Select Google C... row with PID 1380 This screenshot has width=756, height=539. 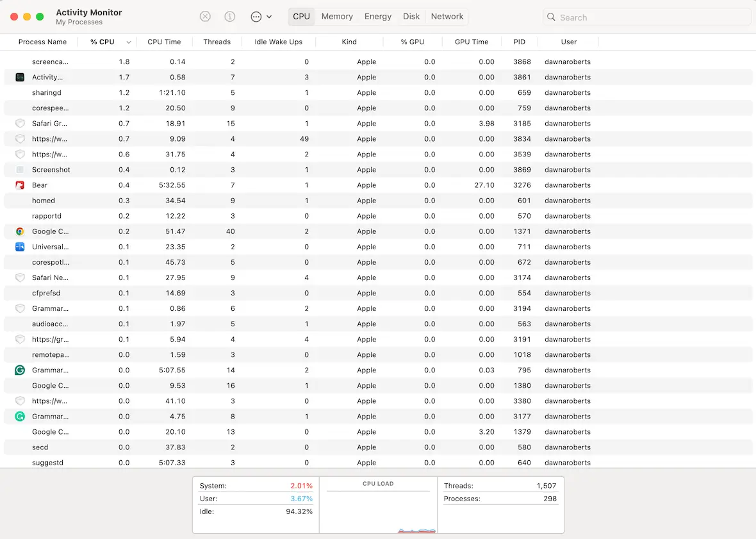tap(378, 386)
